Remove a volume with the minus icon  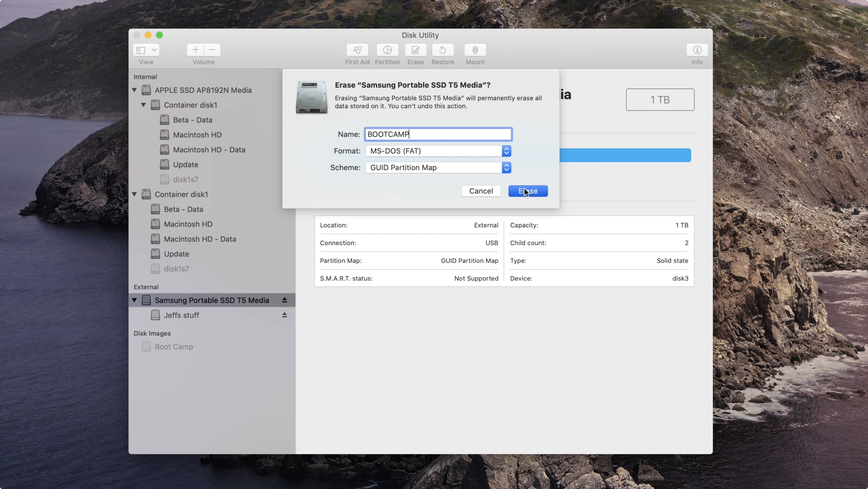(x=212, y=50)
